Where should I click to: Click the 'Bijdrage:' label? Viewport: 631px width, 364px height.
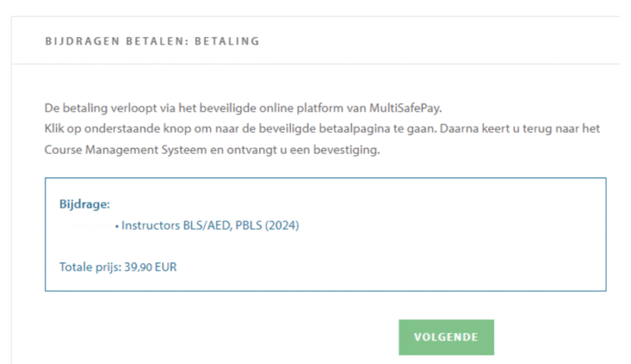point(84,204)
